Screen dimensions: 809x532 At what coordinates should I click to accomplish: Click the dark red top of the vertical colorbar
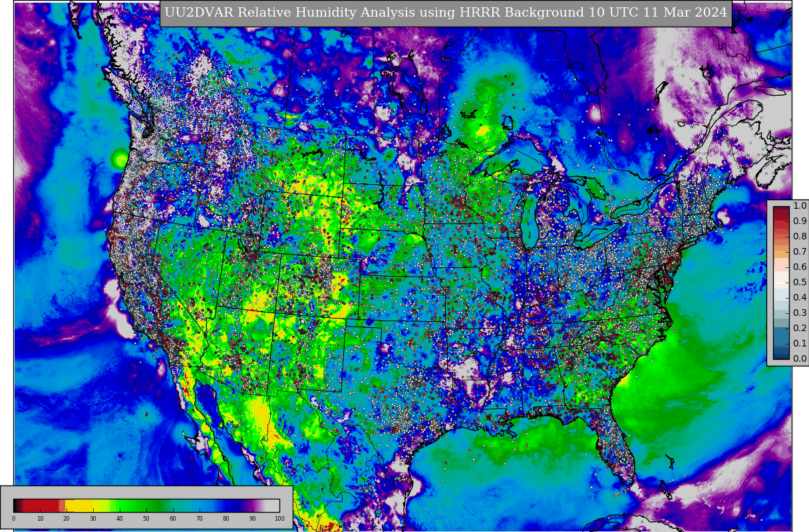(x=781, y=213)
